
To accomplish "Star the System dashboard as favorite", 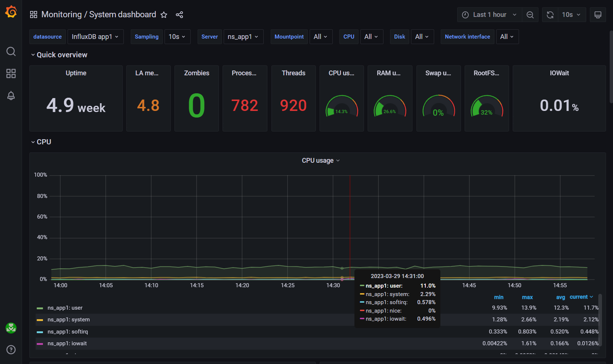I will tap(164, 15).
